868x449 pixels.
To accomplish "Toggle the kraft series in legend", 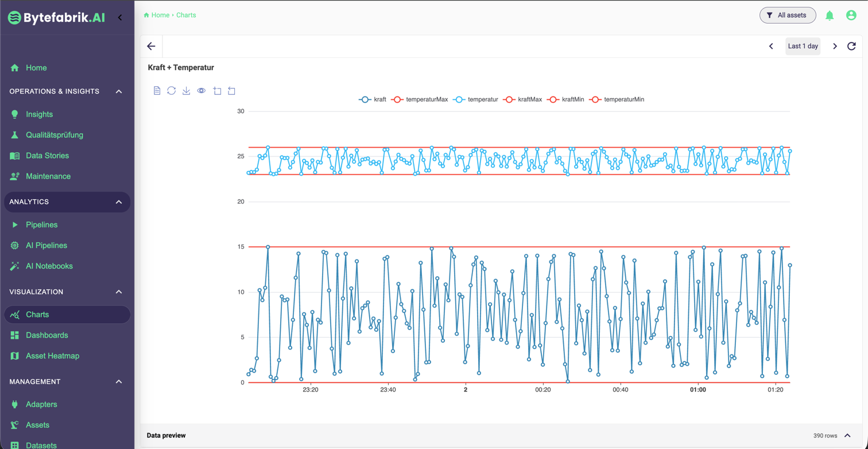I will click(x=373, y=99).
